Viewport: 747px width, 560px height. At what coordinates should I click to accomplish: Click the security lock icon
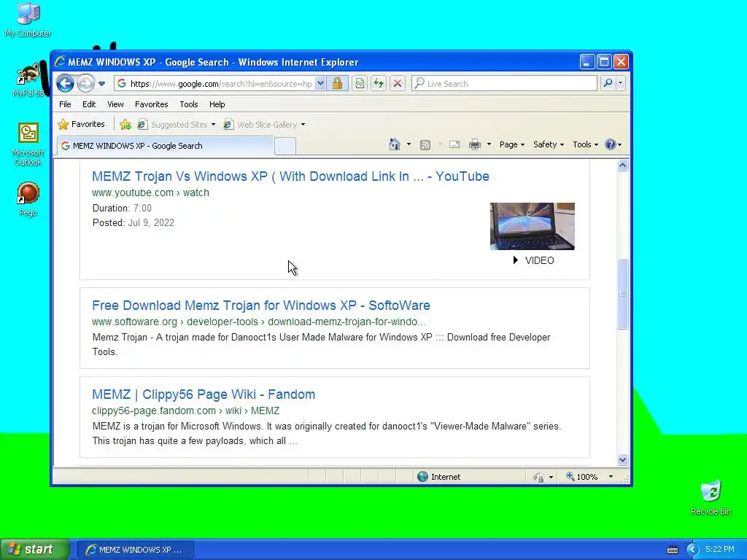[x=337, y=84]
